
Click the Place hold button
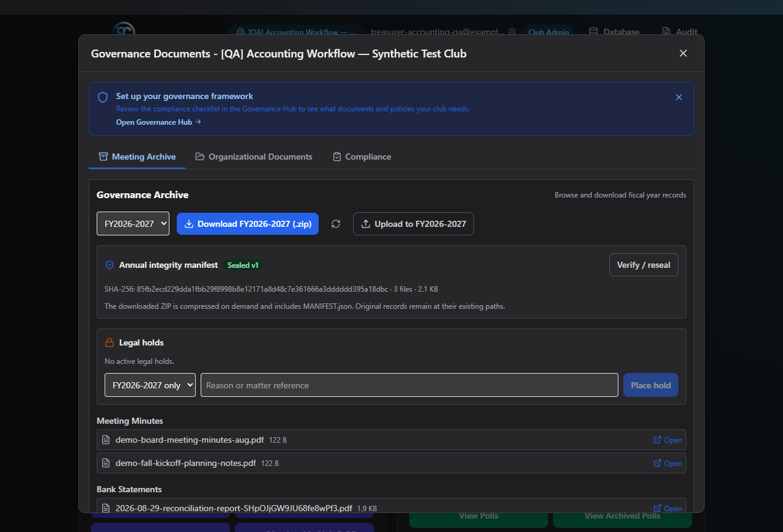click(x=651, y=385)
